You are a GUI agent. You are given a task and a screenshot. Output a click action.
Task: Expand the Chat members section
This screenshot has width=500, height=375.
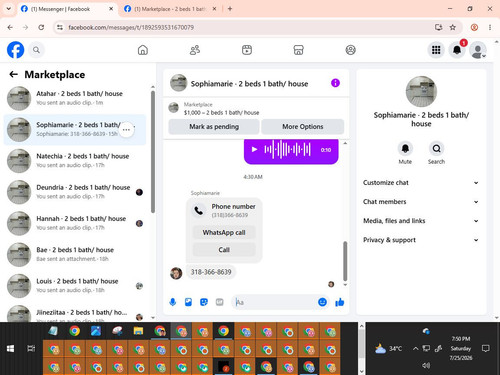pyautogui.click(x=421, y=202)
